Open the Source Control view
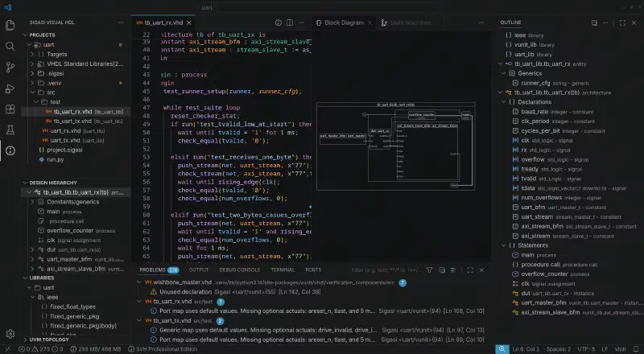Image resolution: width=644 pixels, height=354 pixels. [10, 68]
